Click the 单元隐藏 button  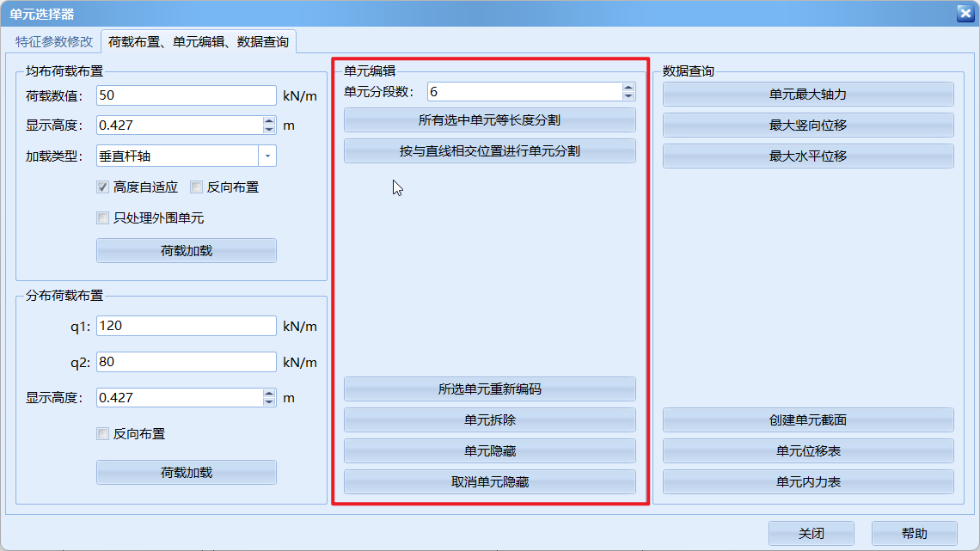489,451
